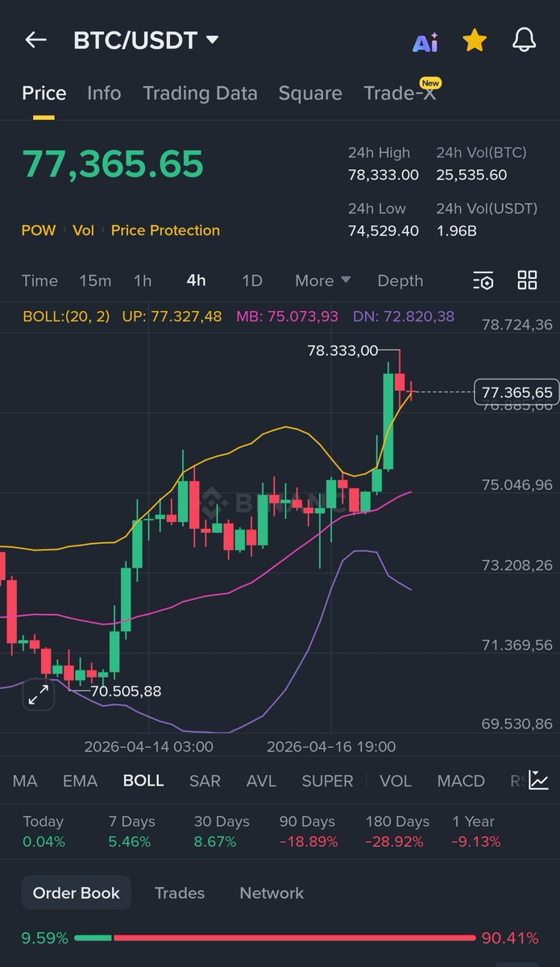Enable the SAR indicator
The image size is (560, 967).
(x=205, y=781)
